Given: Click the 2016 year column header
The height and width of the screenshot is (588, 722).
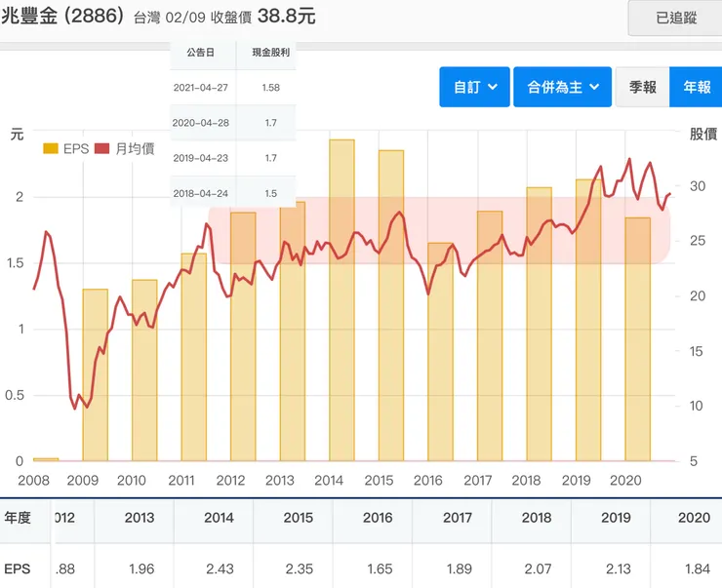Looking at the screenshot, I should pyautogui.click(x=378, y=518).
